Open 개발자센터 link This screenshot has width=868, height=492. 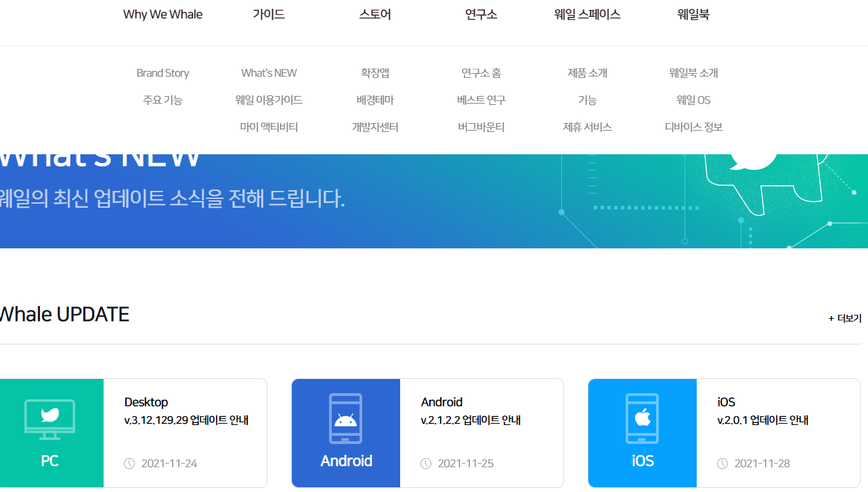point(375,127)
